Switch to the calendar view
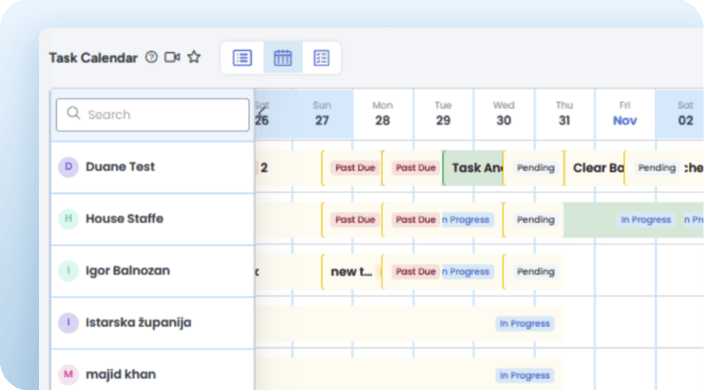 tap(283, 58)
